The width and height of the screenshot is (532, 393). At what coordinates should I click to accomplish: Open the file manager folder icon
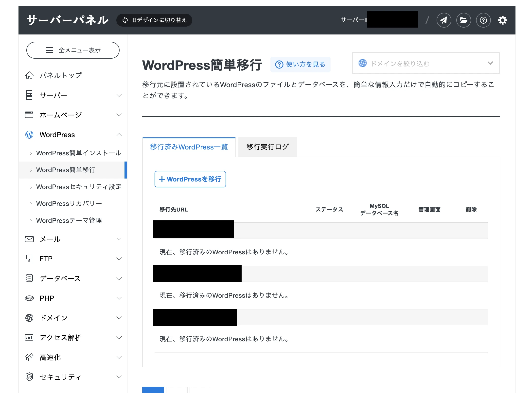[x=463, y=20]
